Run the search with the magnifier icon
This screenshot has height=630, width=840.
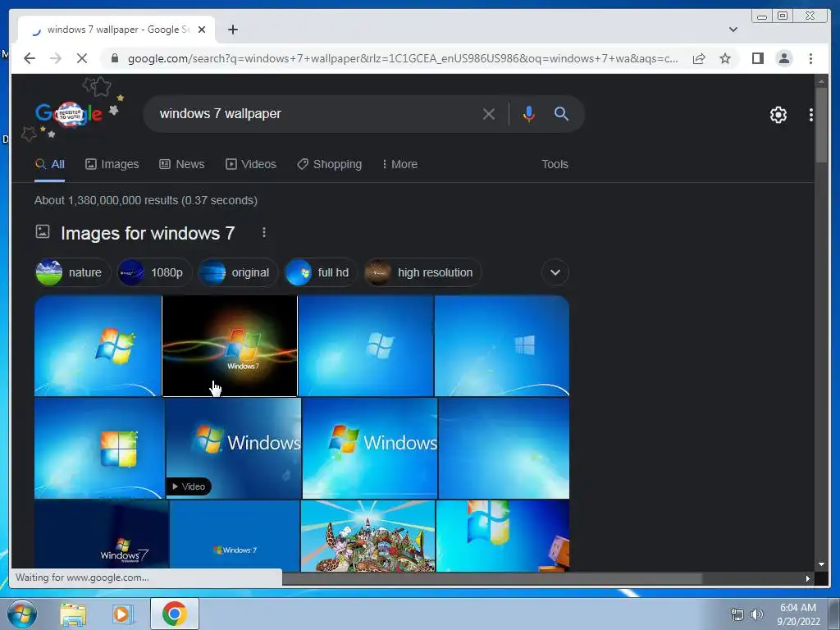click(561, 113)
